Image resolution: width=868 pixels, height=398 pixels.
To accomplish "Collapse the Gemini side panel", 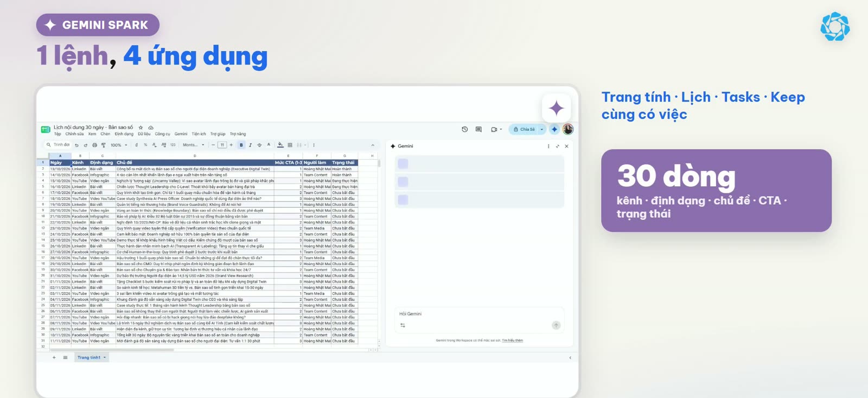I will click(557, 146).
